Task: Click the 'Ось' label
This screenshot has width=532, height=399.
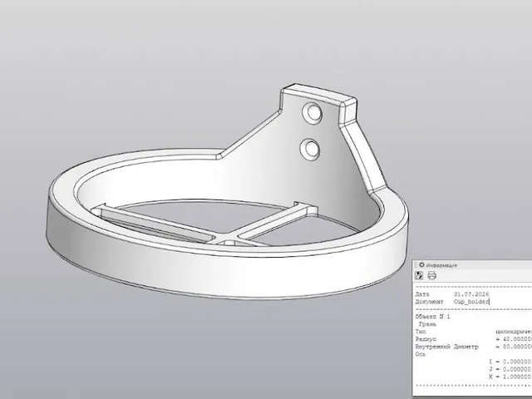Action: [x=421, y=354]
